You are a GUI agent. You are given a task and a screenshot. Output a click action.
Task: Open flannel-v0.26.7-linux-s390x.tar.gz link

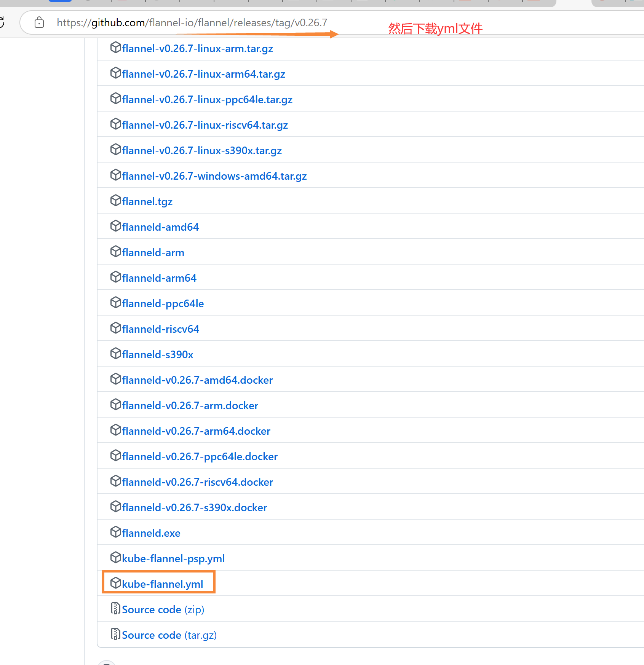click(x=202, y=151)
